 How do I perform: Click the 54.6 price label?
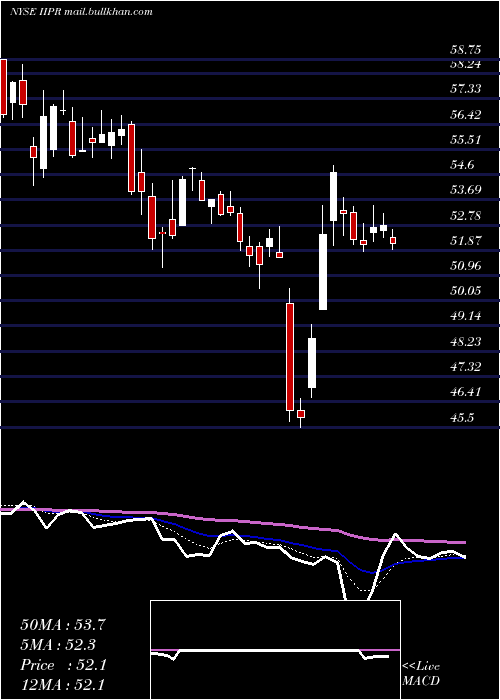pos(462,165)
